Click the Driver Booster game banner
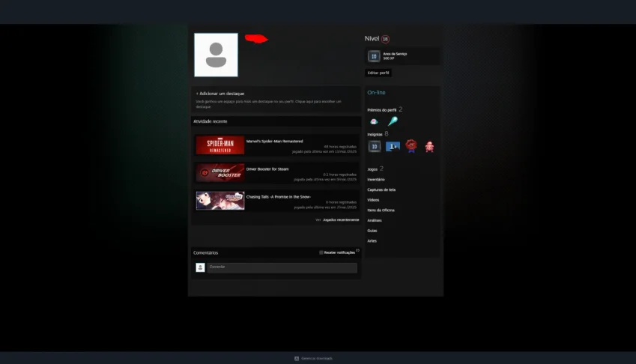Viewport: 636px width, 364px height. point(220,173)
